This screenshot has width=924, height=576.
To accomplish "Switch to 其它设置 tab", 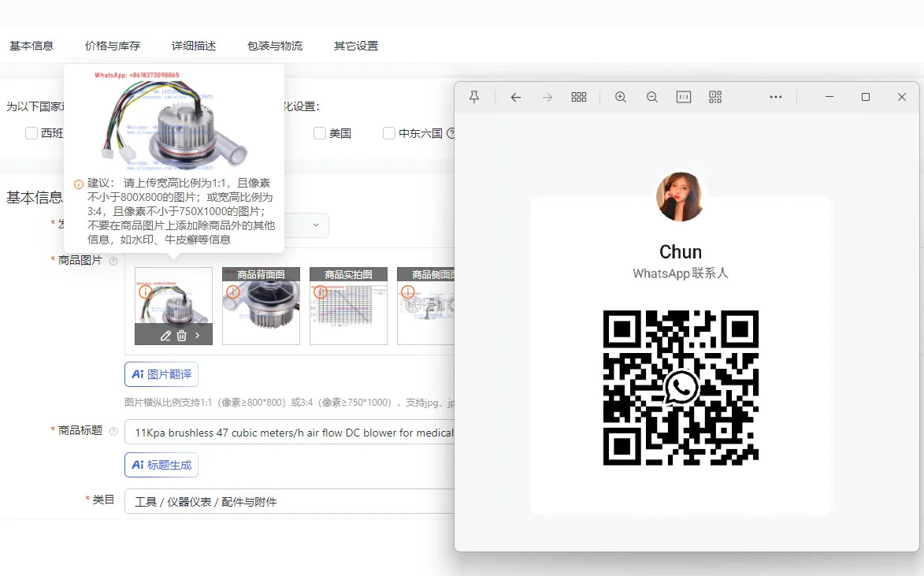I will click(x=356, y=46).
